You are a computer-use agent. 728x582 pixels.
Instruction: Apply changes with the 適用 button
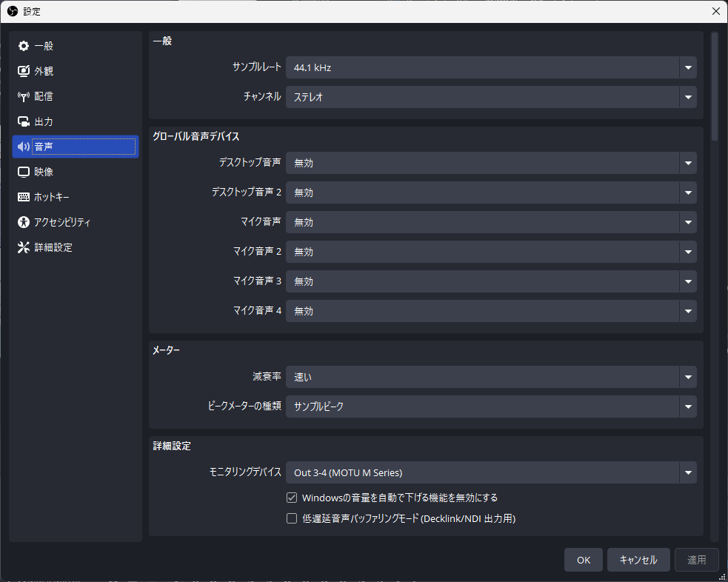[x=696, y=559]
